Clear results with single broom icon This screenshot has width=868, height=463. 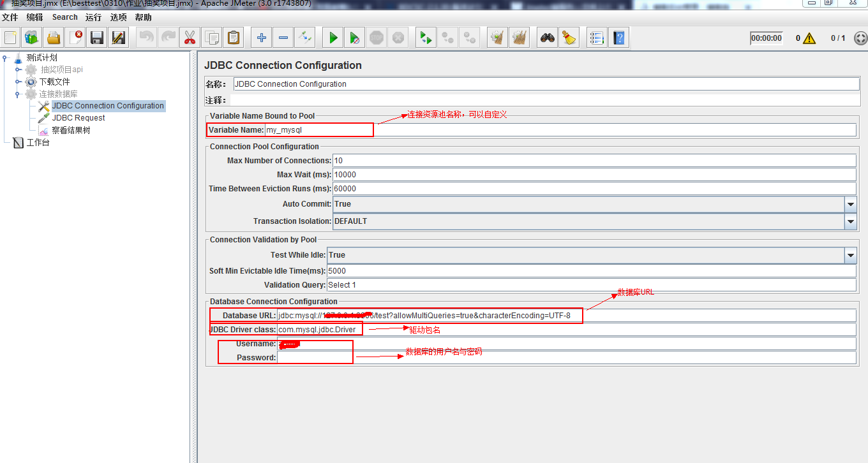click(497, 38)
